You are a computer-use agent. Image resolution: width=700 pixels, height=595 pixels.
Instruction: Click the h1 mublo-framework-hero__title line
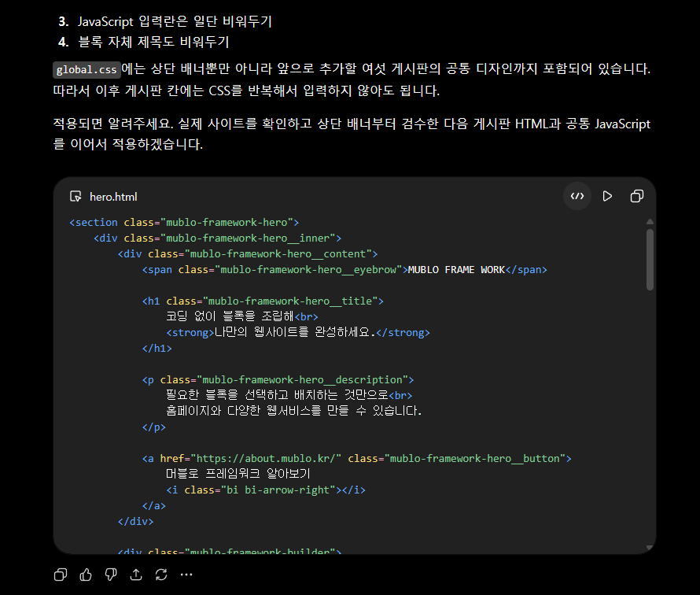[263, 301]
